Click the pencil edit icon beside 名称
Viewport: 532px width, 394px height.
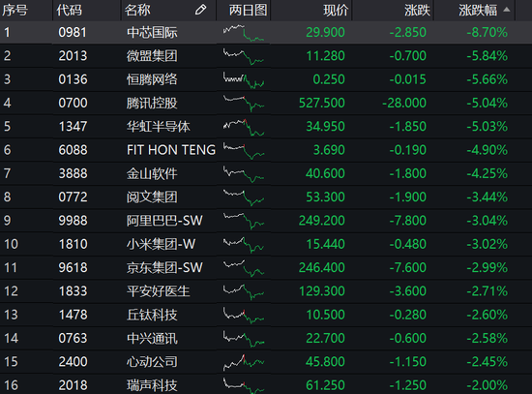tap(200, 10)
